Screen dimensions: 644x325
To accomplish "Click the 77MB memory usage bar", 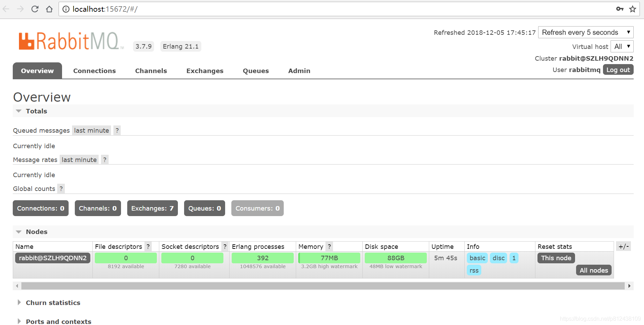I will click(x=329, y=258).
